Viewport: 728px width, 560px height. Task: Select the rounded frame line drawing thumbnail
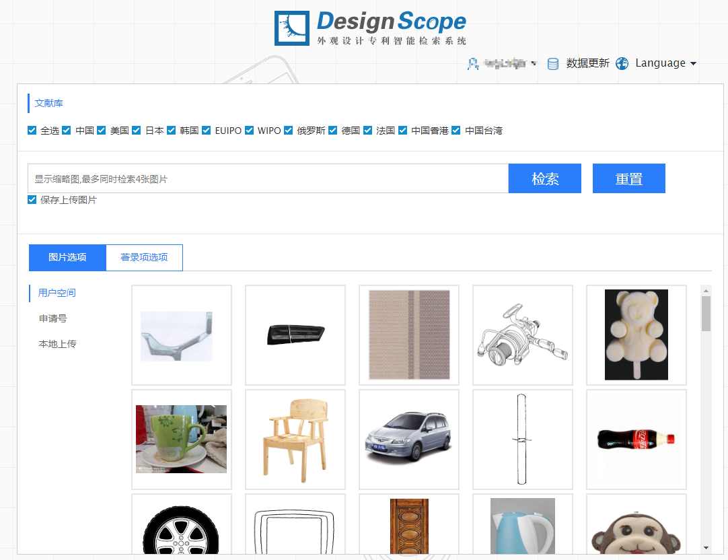[x=295, y=524]
